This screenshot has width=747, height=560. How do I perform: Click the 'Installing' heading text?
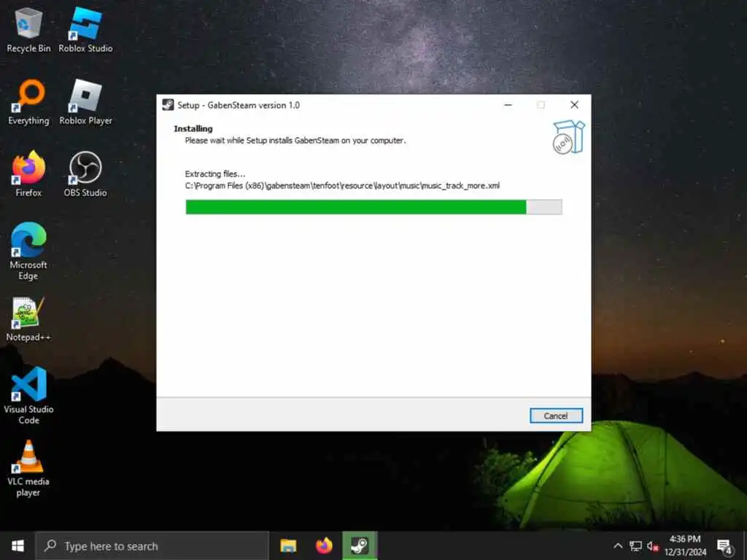tap(193, 128)
